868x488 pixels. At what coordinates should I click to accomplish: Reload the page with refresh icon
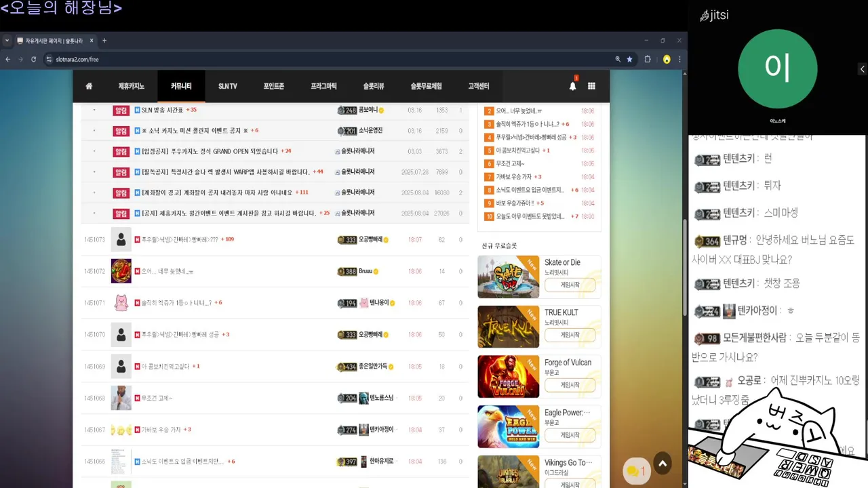(33, 60)
